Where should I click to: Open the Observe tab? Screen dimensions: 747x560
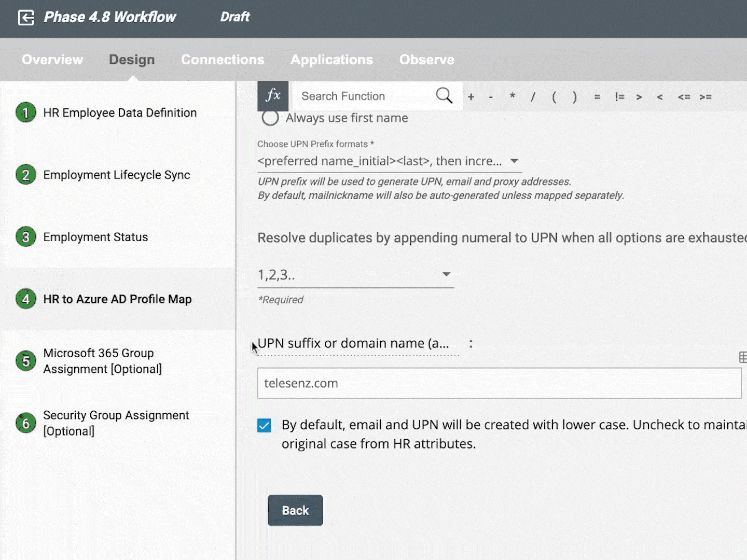[x=426, y=60]
